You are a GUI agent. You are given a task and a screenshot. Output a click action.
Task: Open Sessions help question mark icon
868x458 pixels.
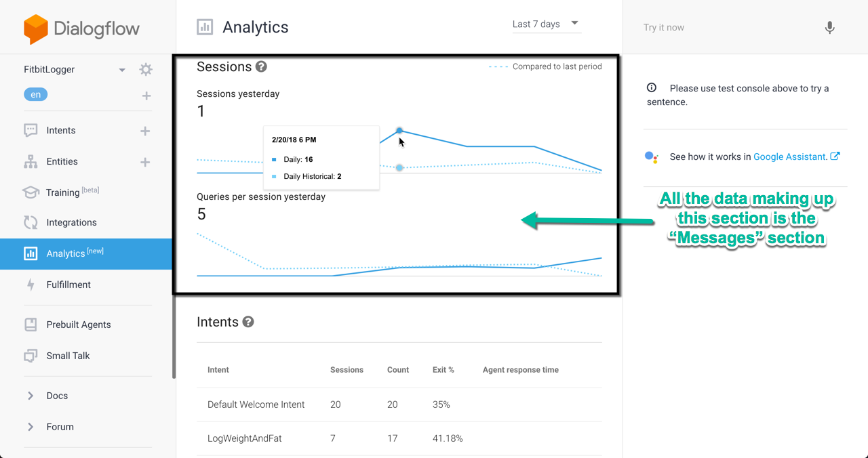[261, 67]
